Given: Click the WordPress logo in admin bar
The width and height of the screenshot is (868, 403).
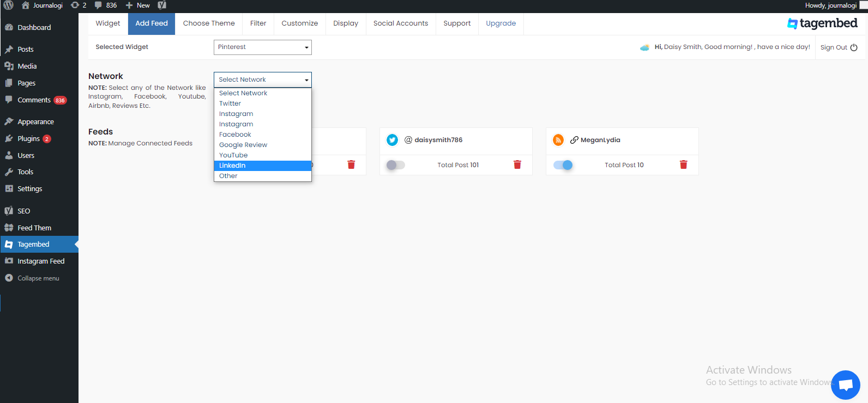Looking at the screenshot, I should click(9, 5).
